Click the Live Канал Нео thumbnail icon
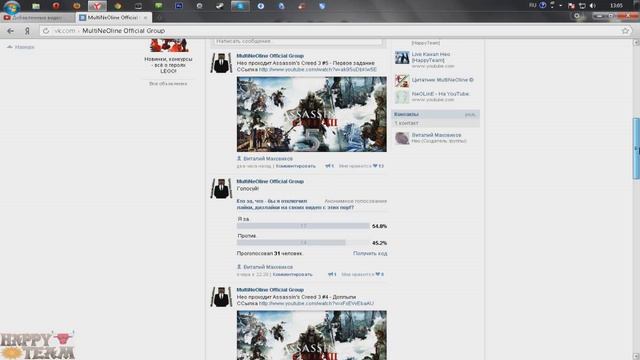The image size is (640, 360). click(x=402, y=58)
